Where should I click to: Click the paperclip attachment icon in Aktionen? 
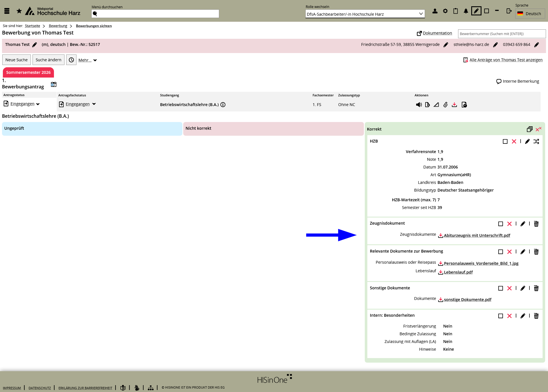pos(445,105)
